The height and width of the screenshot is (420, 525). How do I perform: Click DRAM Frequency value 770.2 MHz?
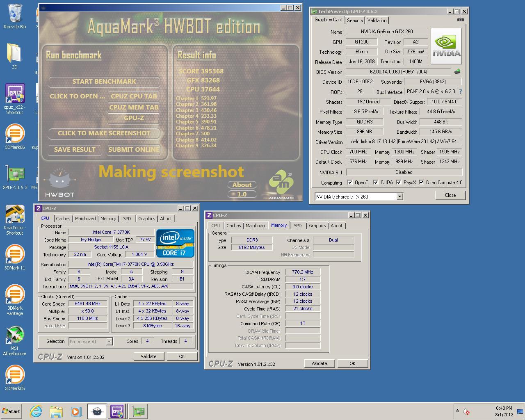coord(303,272)
